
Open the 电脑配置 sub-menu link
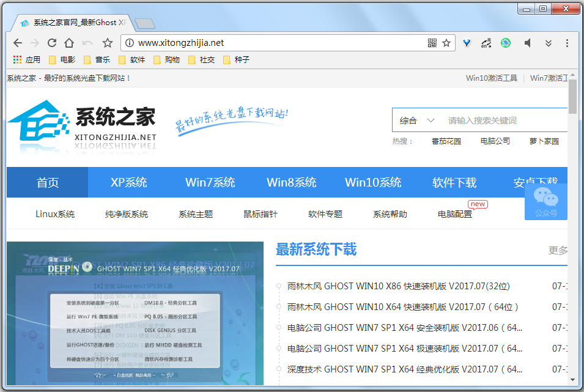[x=455, y=214]
